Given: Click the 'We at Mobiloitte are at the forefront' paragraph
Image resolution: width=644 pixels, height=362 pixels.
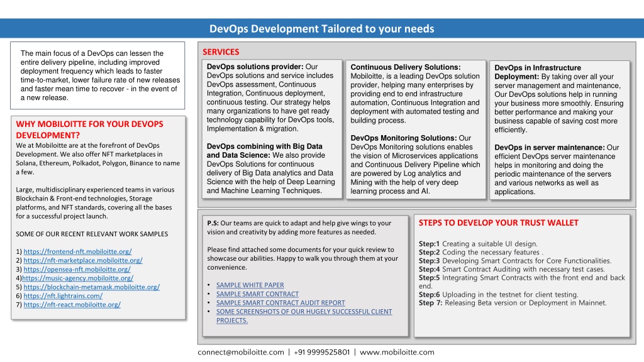Looking at the screenshot, I should [x=97, y=159].
